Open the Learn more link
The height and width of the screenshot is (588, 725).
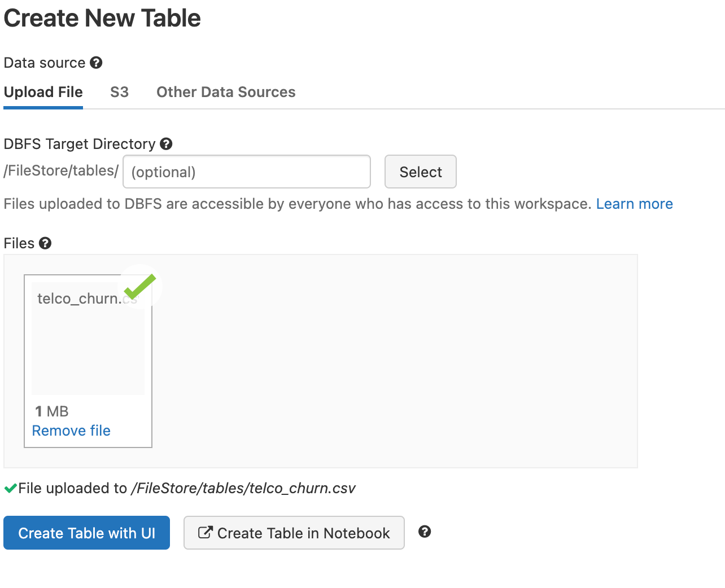[634, 204]
